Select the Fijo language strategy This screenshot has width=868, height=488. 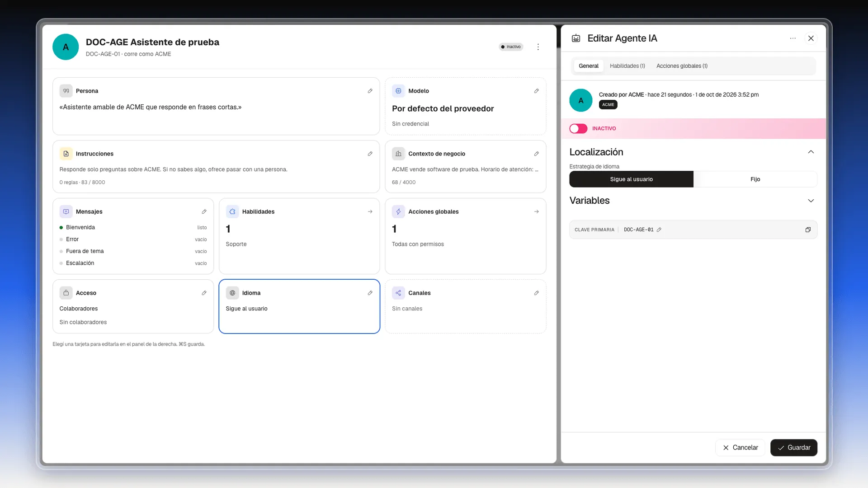[x=755, y=179]
